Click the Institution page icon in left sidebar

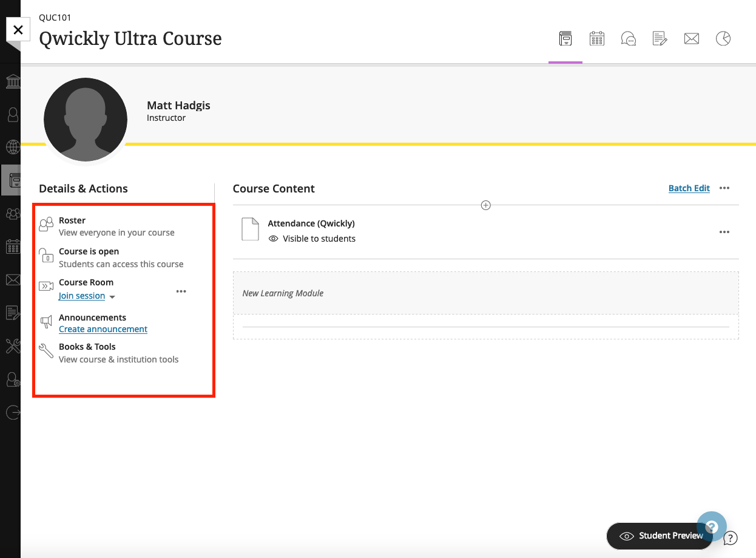pos(13,81)
